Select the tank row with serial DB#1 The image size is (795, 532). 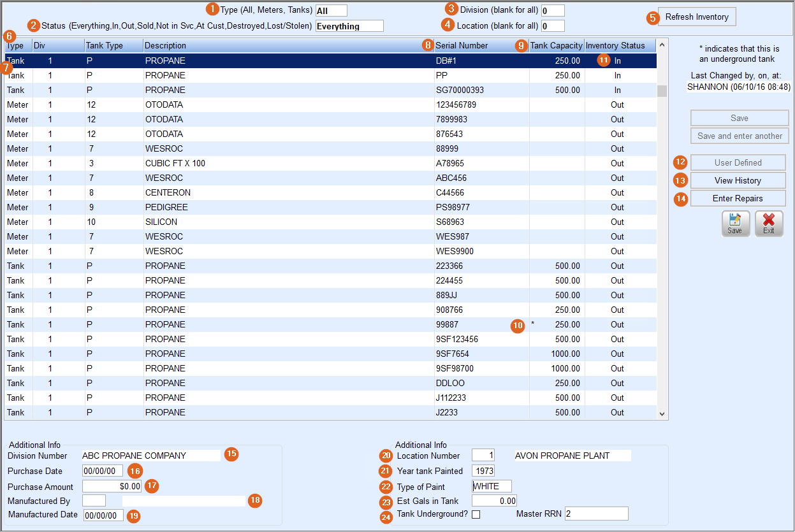click(x=331, y=61)
